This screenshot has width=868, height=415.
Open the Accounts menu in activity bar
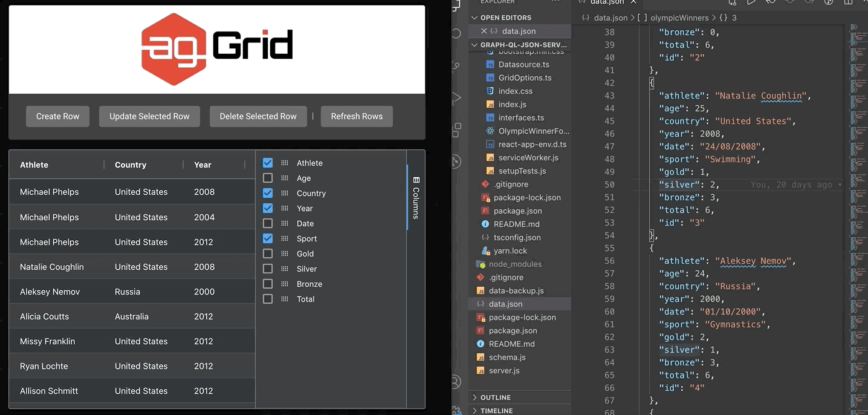[x=457, y=382]
